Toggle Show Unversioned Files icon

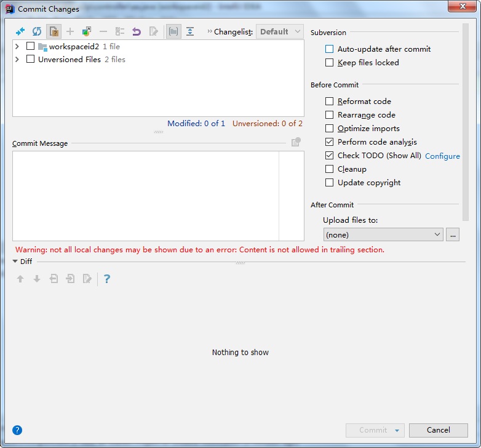pyautogui.click(x=54, y=31)
